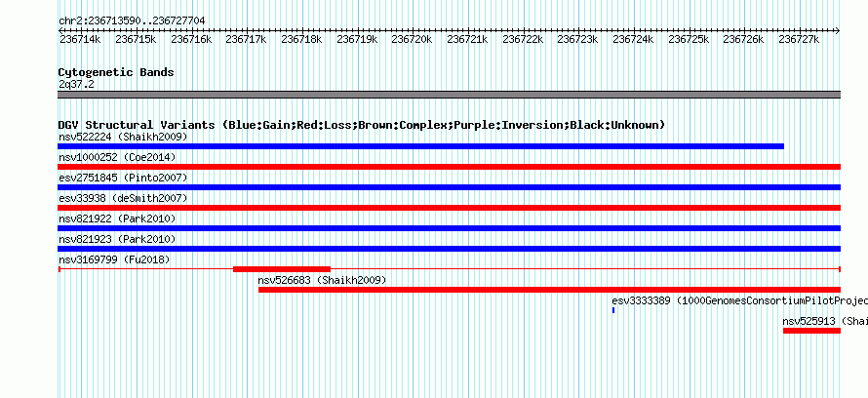
Task: Select the gray 2q37.2 cytogenetic band bar
Action: tap(449, 95)
